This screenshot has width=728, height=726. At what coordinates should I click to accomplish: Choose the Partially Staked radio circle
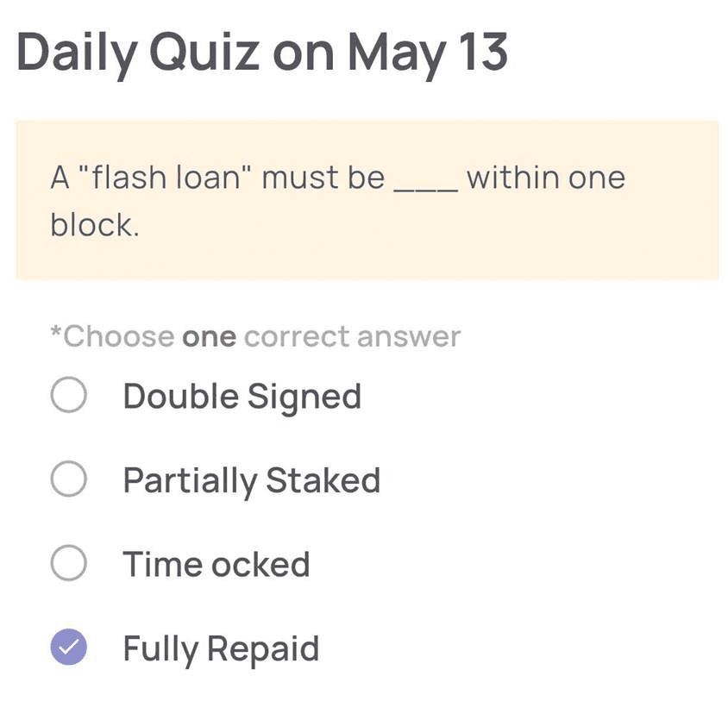point(69,479)
